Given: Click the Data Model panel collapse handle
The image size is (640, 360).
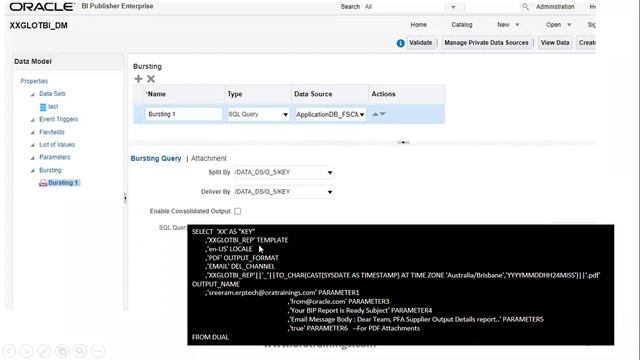Looking at the screenshot, I should [125, 198].
